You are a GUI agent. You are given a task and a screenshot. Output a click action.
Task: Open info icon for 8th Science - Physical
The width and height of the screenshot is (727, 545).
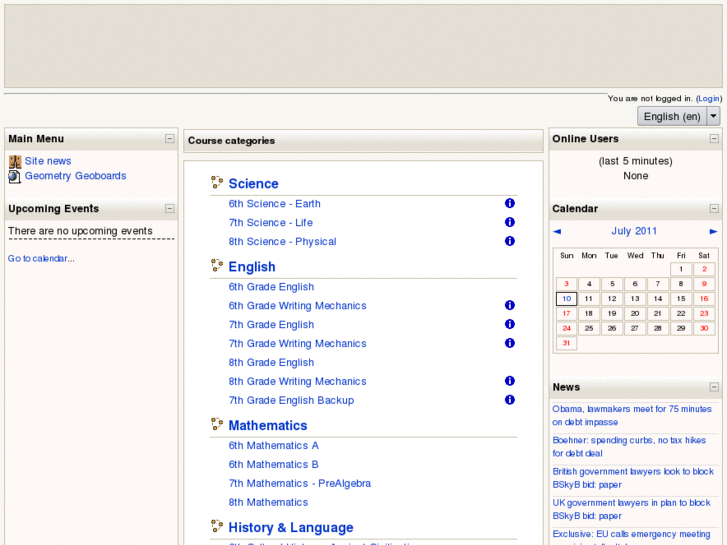click(x=510, y=242)
